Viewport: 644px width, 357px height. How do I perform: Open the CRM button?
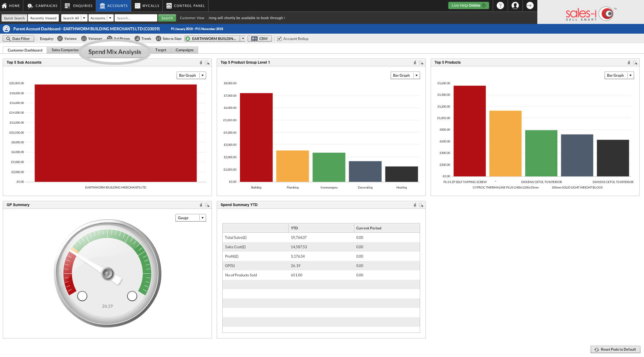pos(260,38)
